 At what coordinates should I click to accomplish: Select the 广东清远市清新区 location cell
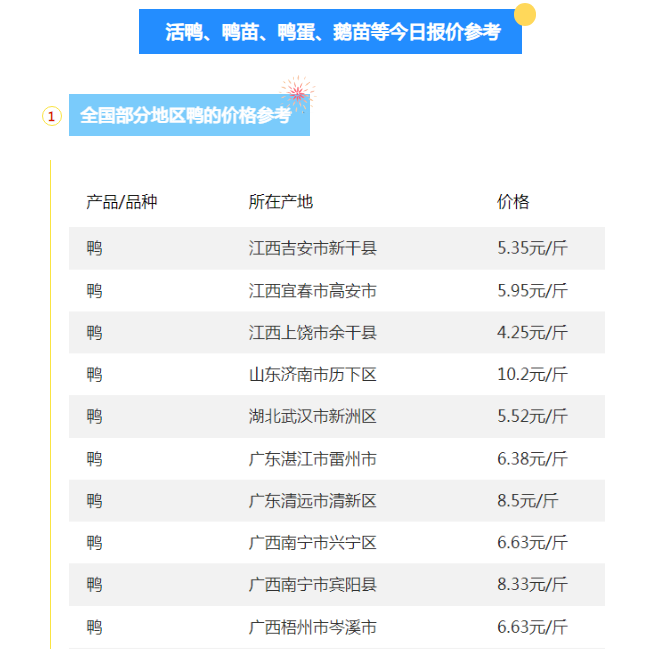tap(312, 501)
